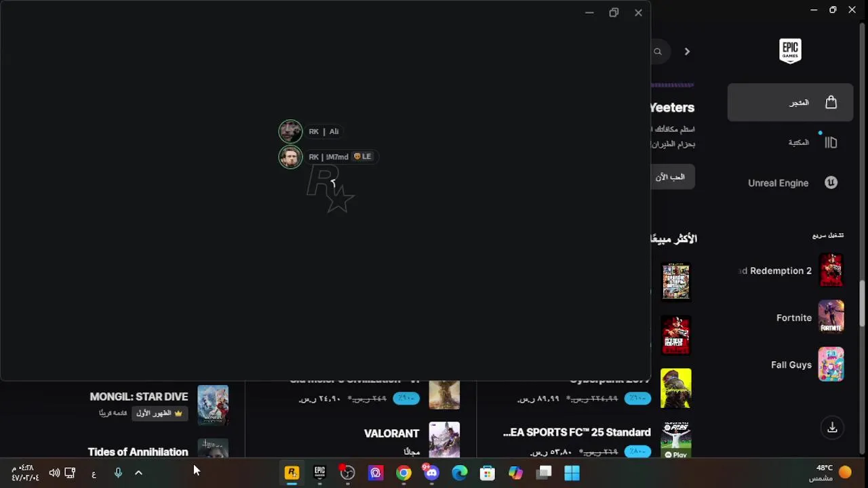Open the Cyberpunk 2077 cover thumbnail
This screenshot has height=488, width=868.
click(x=676, y=388)
